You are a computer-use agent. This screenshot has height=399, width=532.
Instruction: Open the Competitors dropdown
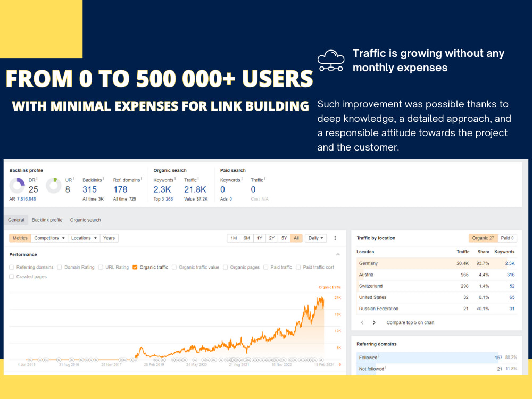point(49,238)
